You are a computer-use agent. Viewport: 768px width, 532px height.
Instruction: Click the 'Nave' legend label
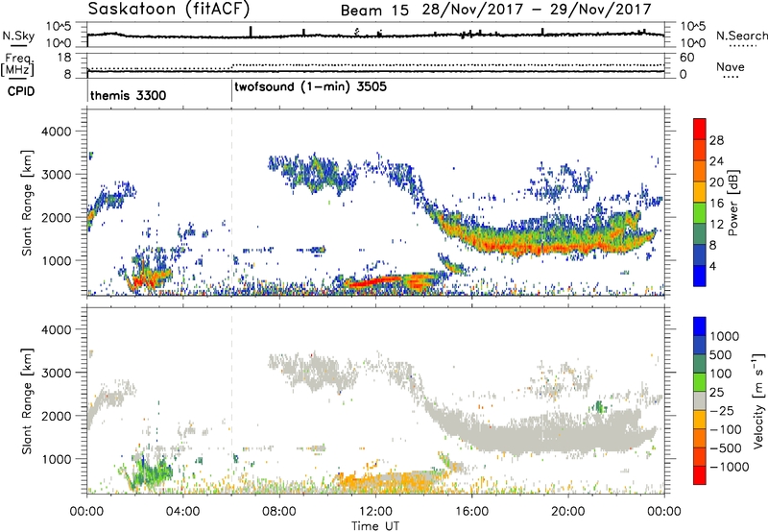731,66
